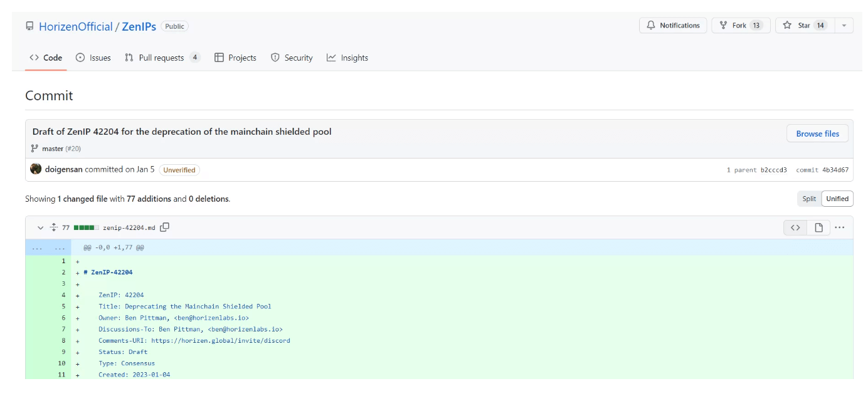868x396 pixels.
Task: Open the Security tab
Action: coord(292,58)
